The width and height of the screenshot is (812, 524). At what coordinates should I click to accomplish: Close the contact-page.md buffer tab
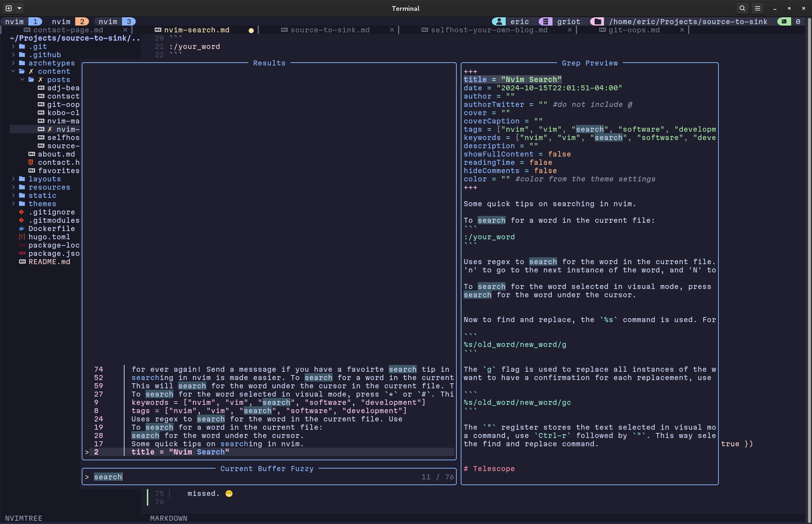[x=125, y=30]
